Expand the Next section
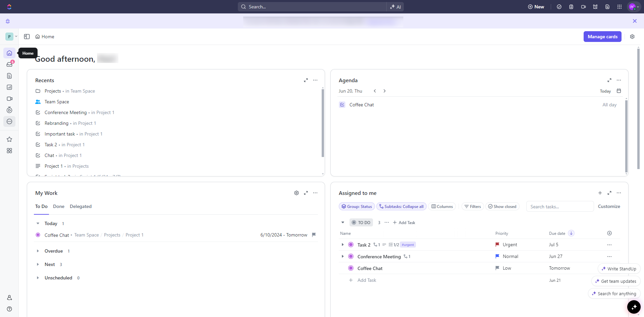The image size is (644, 317). (x=38, y=264)
